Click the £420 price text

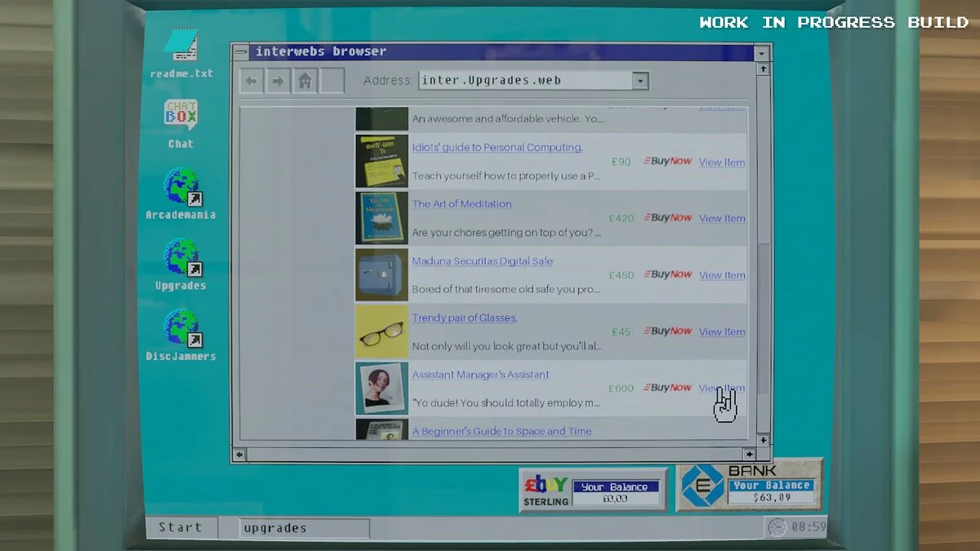point(621,219)
